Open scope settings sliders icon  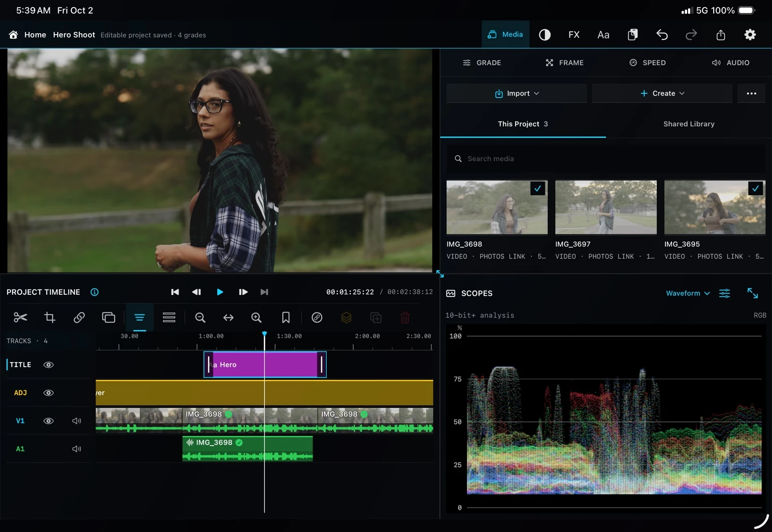click(724, 293)
